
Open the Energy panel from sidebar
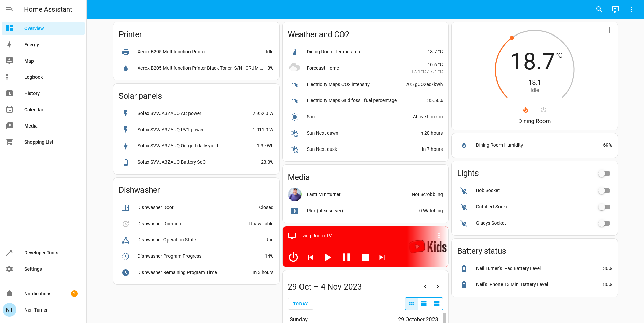31,45
